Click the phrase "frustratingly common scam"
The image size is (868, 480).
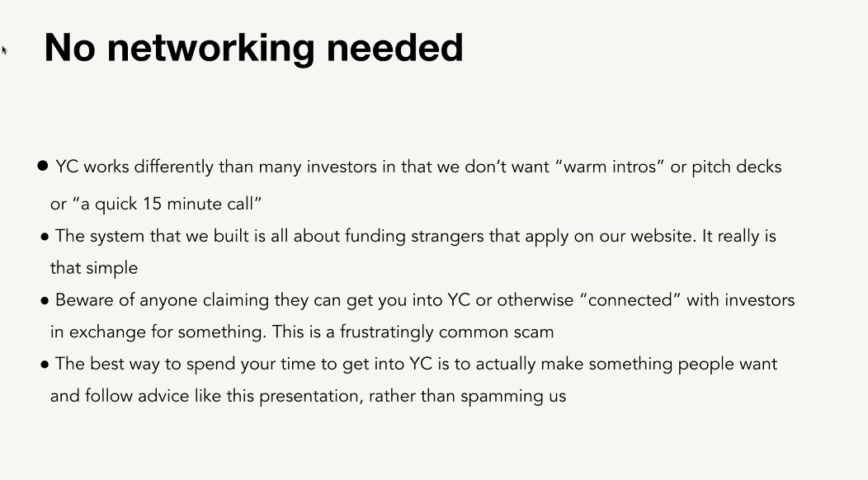(x=446, y=332)
